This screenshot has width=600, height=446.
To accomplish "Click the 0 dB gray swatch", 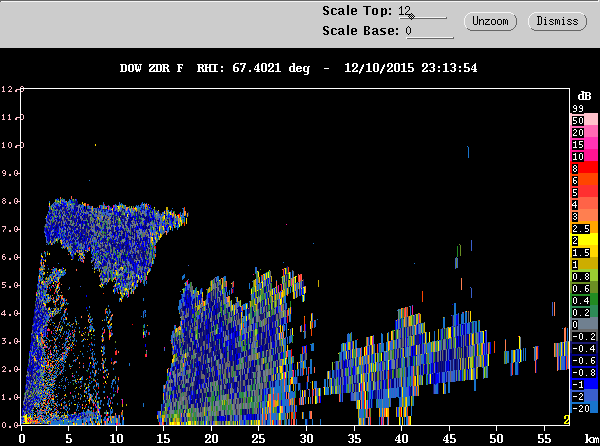I will pos(584,325).
